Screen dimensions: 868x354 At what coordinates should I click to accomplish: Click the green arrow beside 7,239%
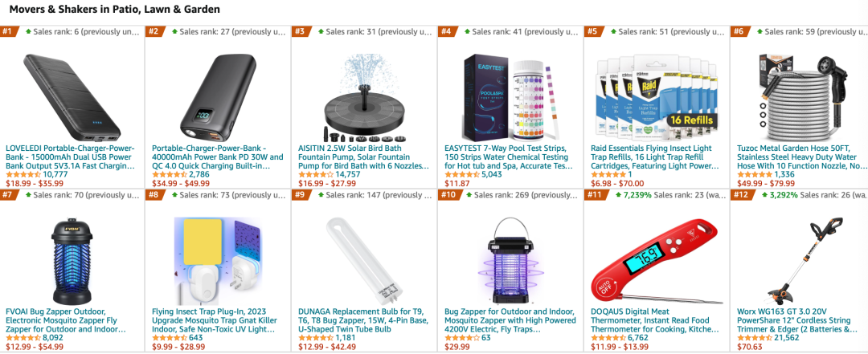click(x=618, y=195)
